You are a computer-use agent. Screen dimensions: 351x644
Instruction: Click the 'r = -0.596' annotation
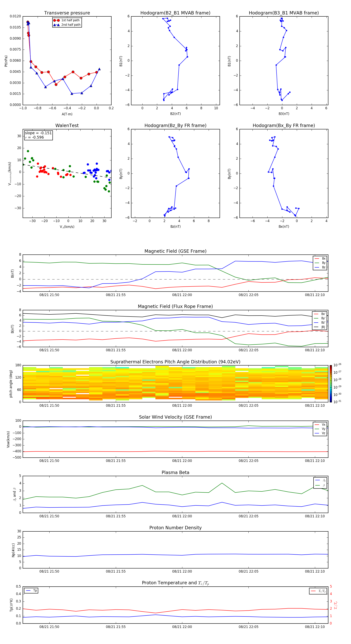coord(35,137)
